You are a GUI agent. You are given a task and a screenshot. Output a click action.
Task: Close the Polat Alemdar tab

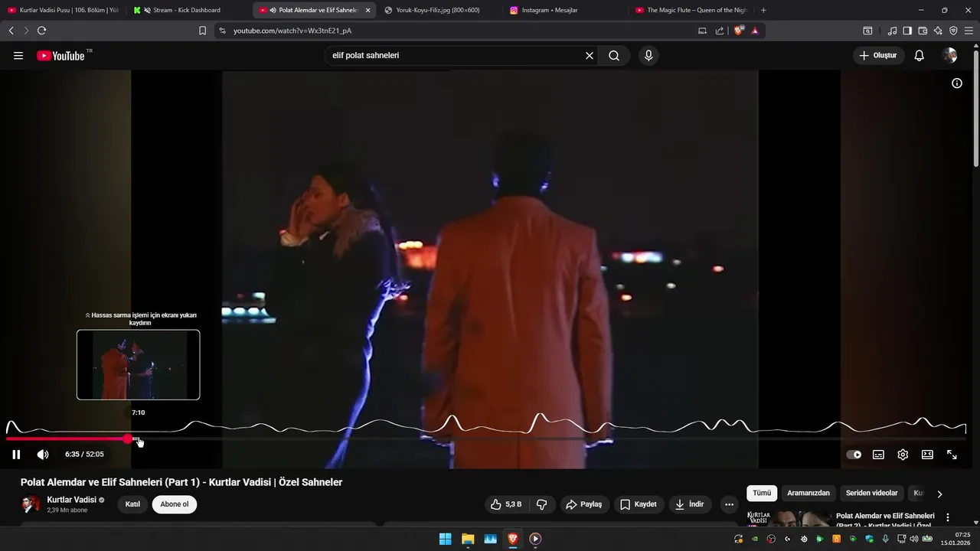pyautogui.click(x=367, y=10)
